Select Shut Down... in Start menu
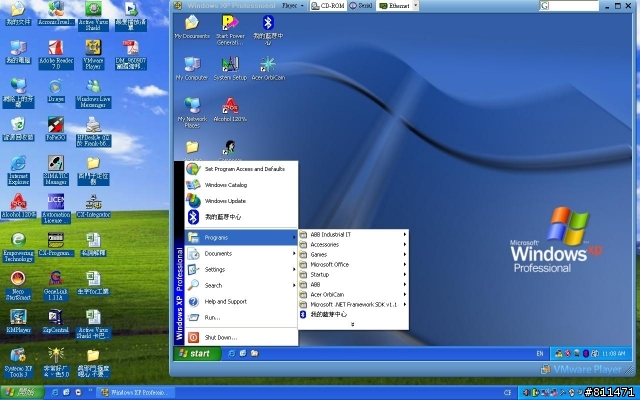Screen dimensions: 640x400 242,338
